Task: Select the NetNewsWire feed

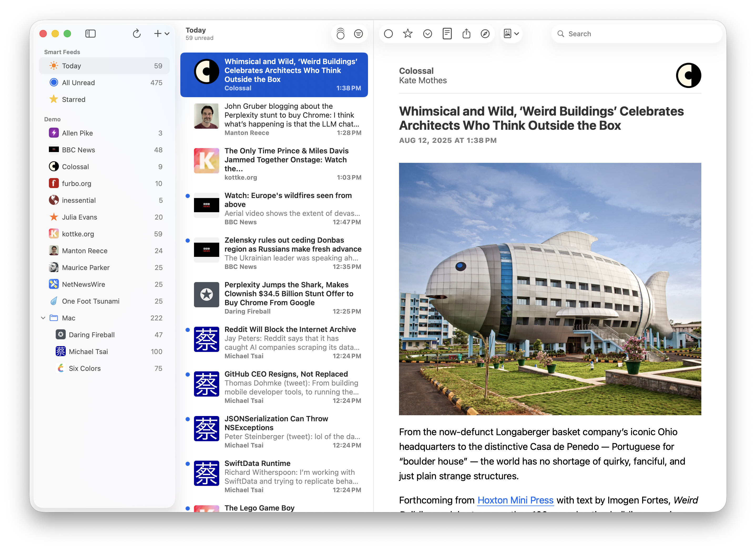Action: pos(104,284)
